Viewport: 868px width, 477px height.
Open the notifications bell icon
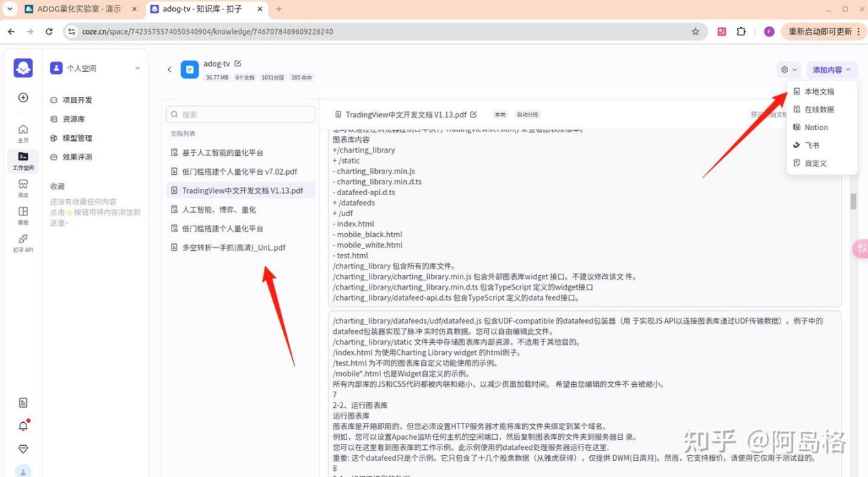[x=23, y=426]
